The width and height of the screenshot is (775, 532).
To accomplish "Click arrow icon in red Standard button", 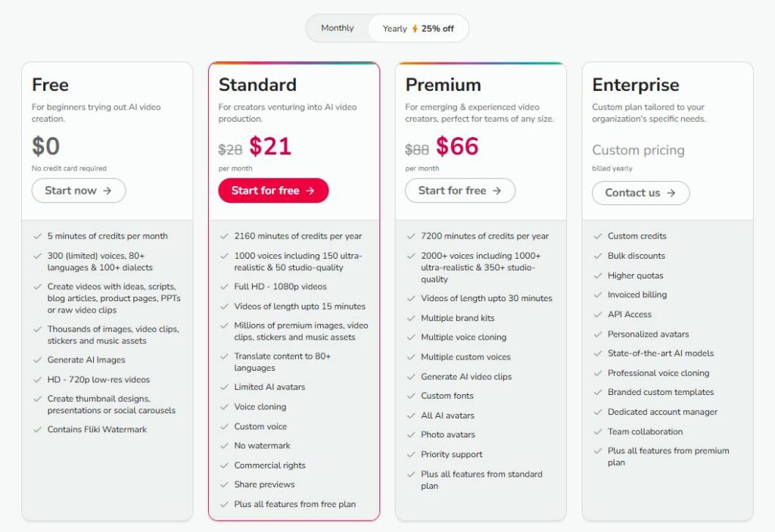I will pyautogui.click(x=310, y=191).
